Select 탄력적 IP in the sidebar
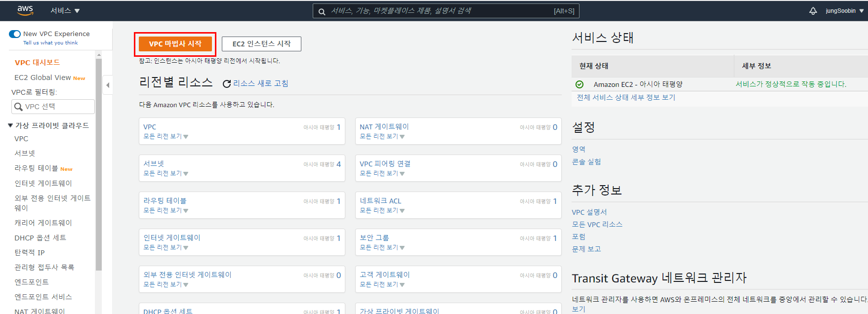The image size is (868, 314). (x=30, y=252)
